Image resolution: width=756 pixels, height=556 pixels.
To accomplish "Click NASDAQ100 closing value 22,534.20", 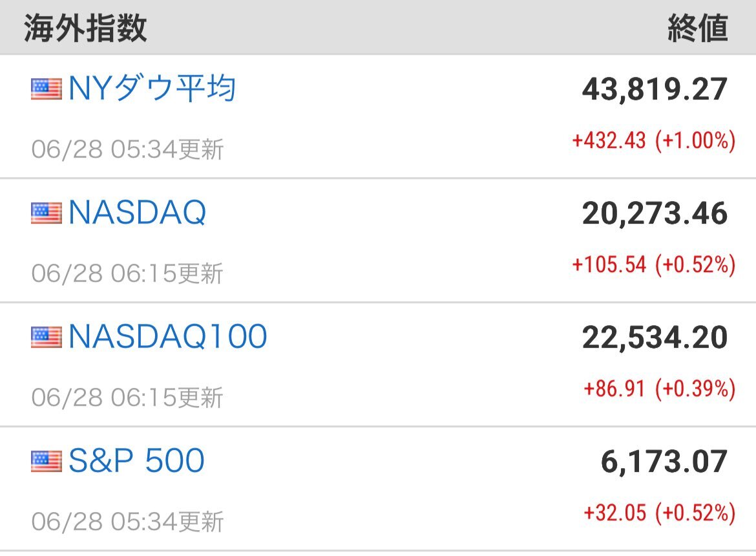I will [655, 337].
